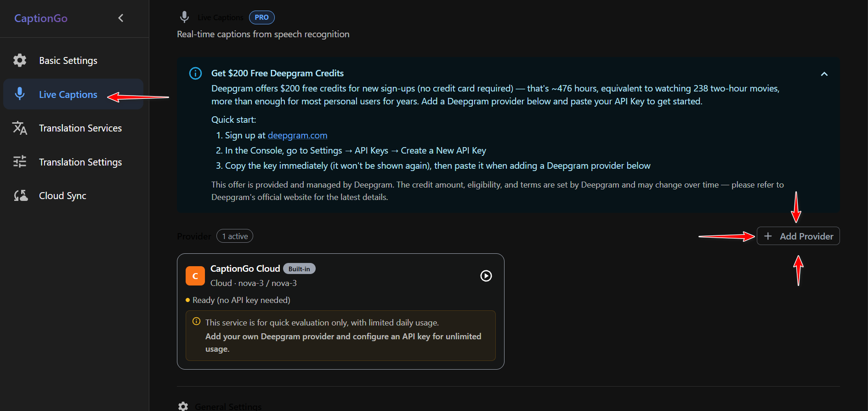
Task: Click the '1 active' provider badge
Action: point(235,236)
